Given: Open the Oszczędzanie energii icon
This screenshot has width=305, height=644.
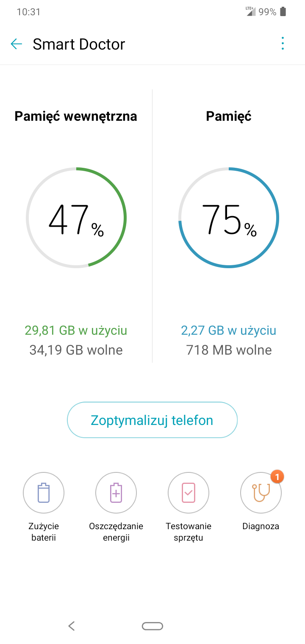Looking at the screenshot, I should [116, 493].
